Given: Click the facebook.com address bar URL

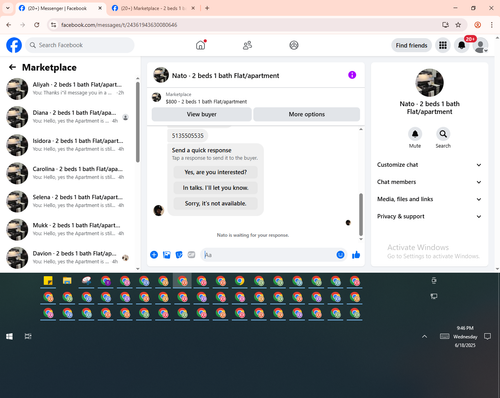Looking at the screenshot, I should click(119, 25).
